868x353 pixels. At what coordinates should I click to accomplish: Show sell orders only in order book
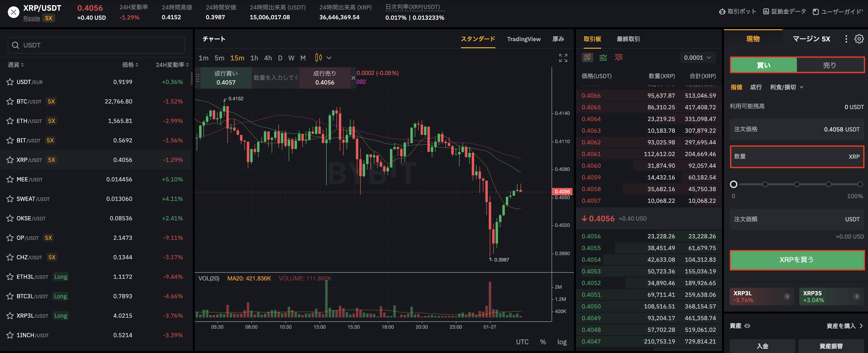point(619,58)
